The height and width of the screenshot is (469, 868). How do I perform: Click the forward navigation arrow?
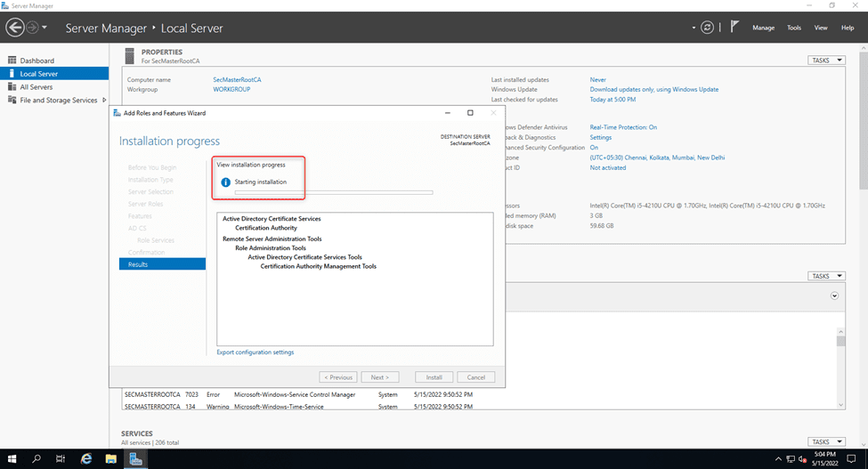pos(33,27)
